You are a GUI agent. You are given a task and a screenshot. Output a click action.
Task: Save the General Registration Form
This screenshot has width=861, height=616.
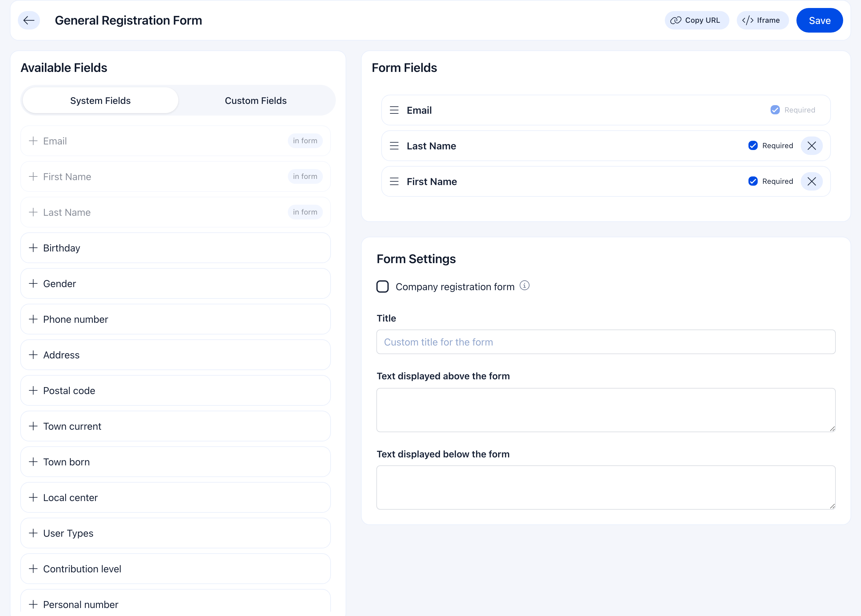(x=819, y=20)
